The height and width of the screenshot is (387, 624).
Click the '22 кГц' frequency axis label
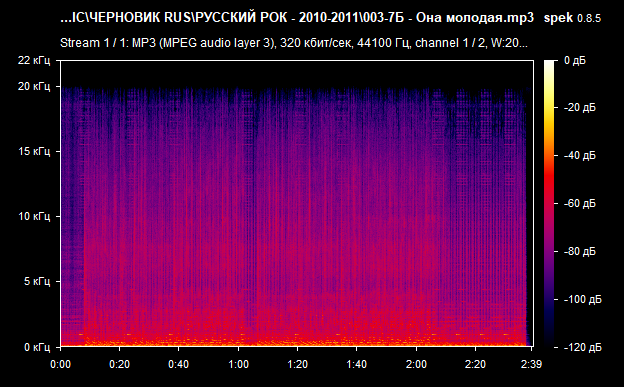[34, 61]
